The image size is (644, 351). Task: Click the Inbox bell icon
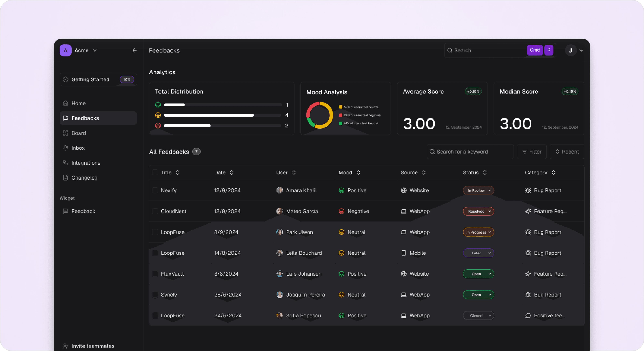(66, 148)
